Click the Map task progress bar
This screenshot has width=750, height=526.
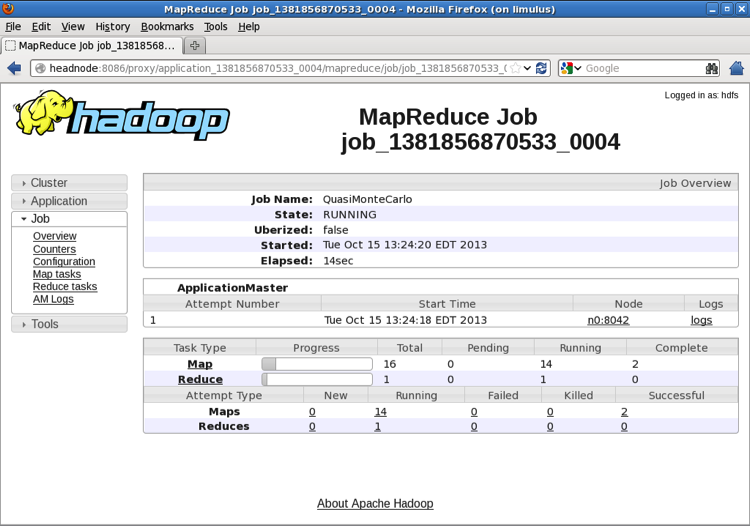[316, 364]
